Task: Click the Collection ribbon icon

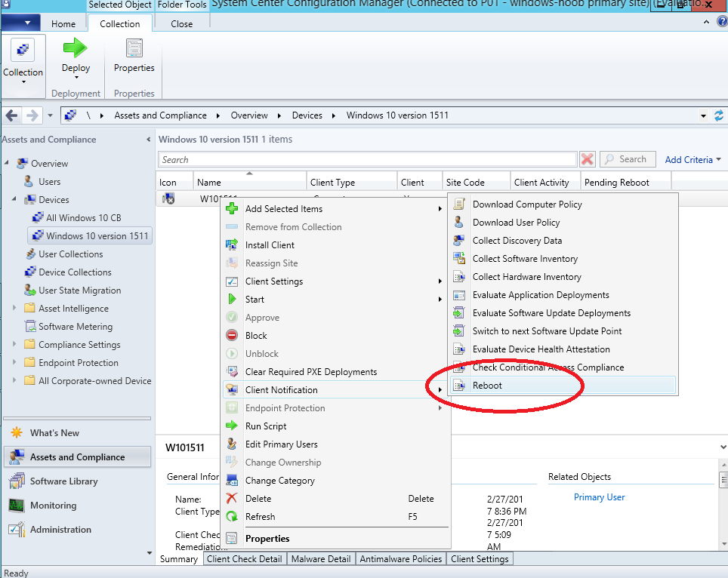Action: click(23, 50)
